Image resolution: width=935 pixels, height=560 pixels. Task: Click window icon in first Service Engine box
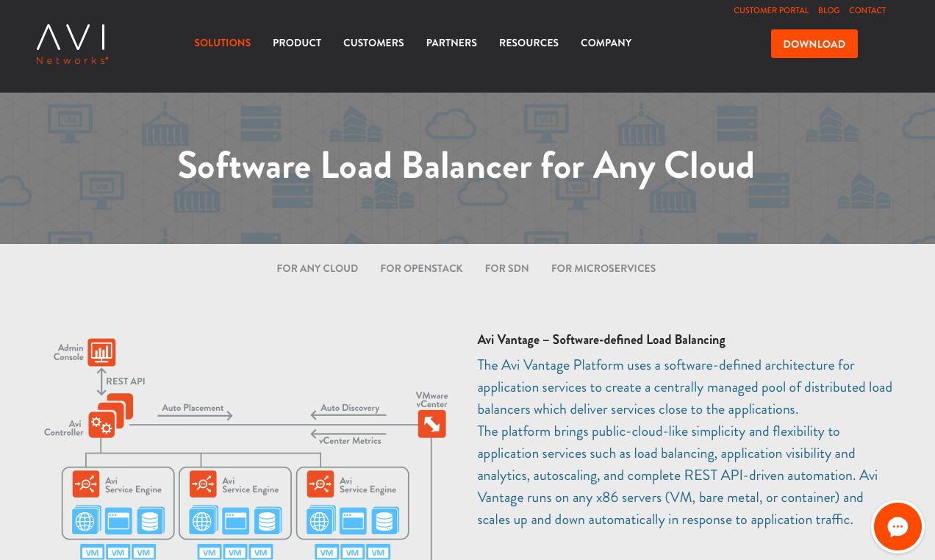(118, 520)
